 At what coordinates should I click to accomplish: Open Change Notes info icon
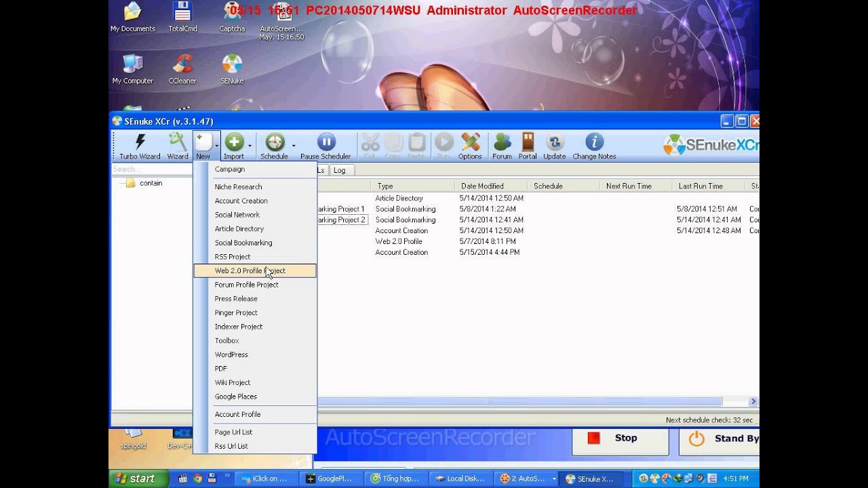[x=594, y=146]
